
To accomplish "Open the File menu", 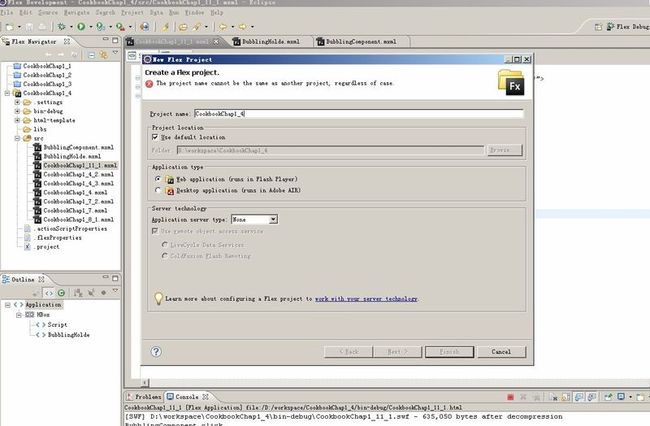I will point(7,12).
